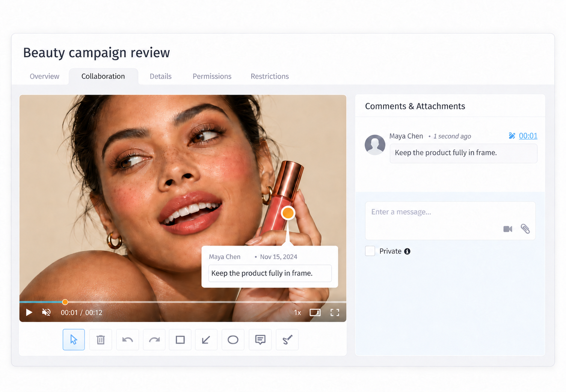Click the 00:01 / 00:12 time display
The height and width of the screenshot is (392, 566).
pos(82,312)
